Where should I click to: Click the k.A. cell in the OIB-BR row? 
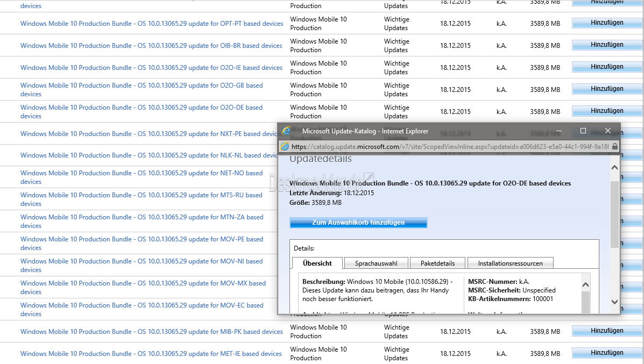(501, 46)
